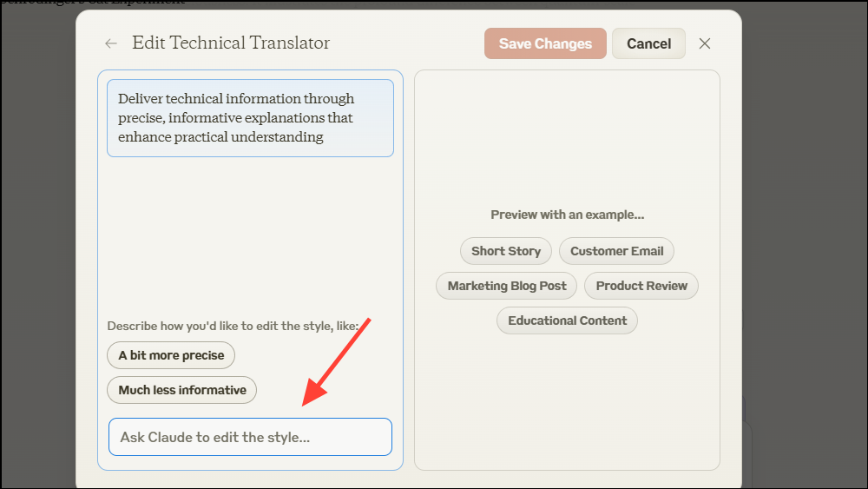Preview using Educational Content example
The width and height of the screenshot is (868, 489).
pos(567,320)
